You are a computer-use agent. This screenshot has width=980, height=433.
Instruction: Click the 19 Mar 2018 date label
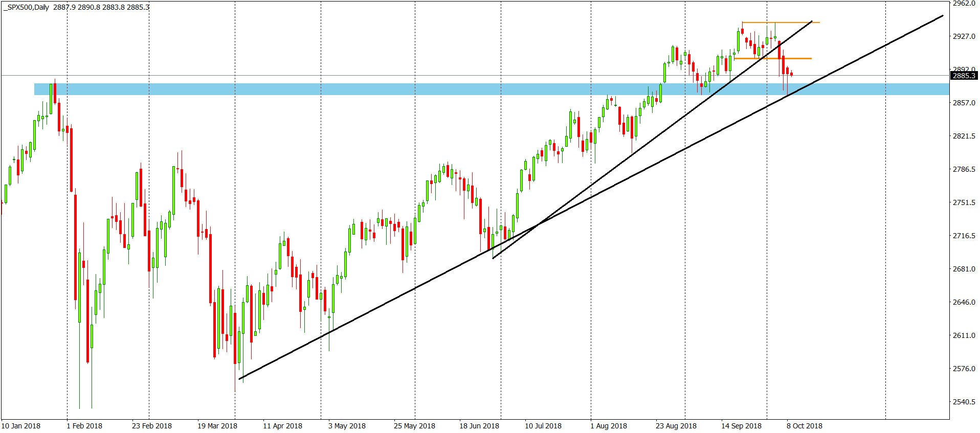click(x=217, y=426)
